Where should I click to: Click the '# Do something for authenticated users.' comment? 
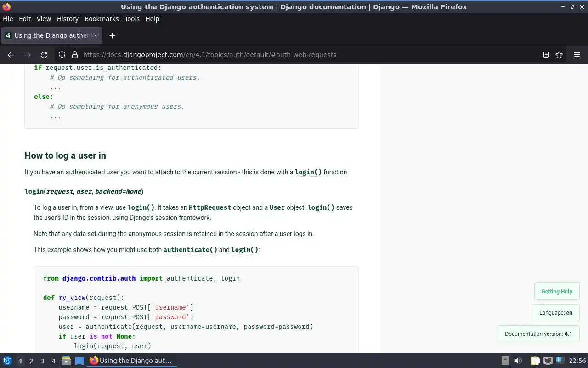(x=125, y=77)
